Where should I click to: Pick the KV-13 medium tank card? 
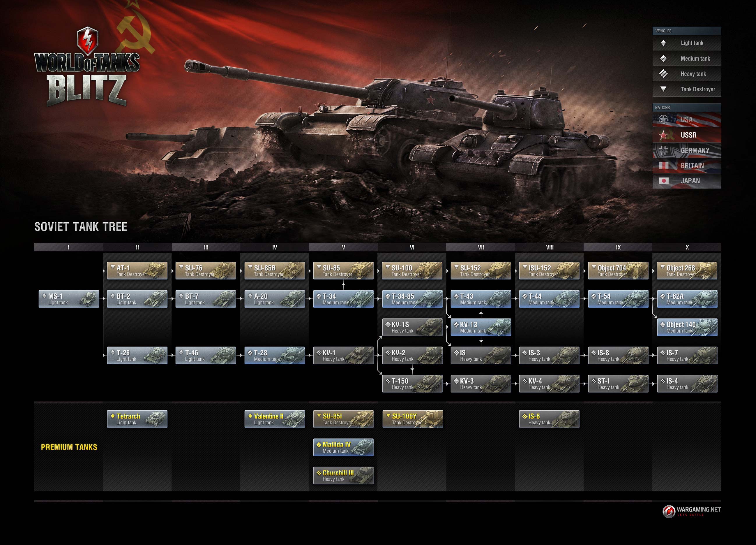[x=481, y=327]
